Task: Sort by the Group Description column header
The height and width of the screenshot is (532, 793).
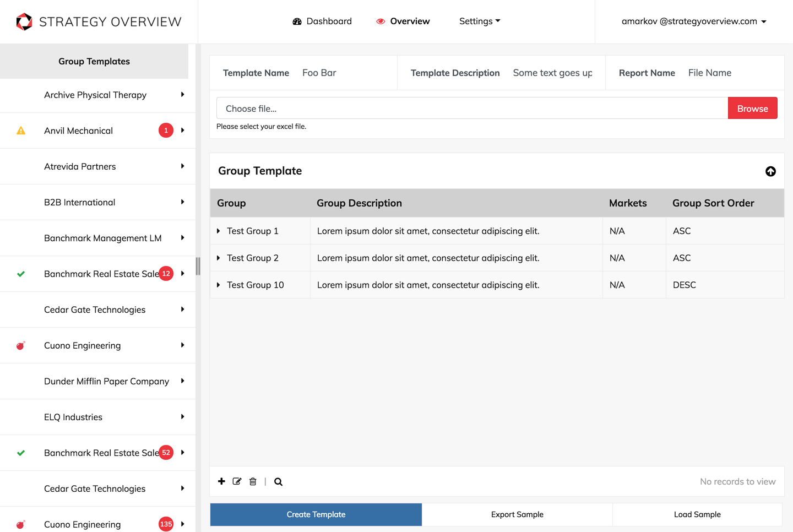Action: 359,203
